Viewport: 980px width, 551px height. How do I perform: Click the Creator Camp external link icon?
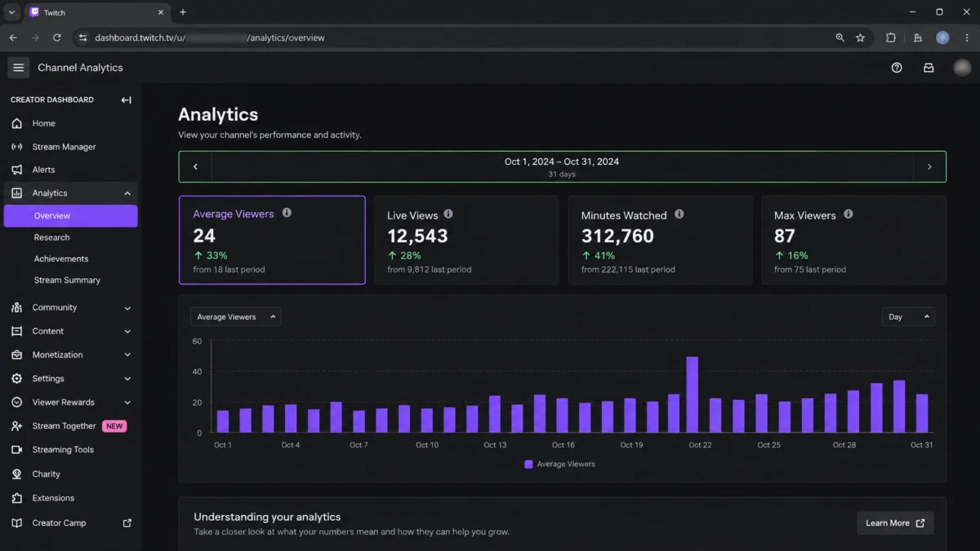coord(127,523)
